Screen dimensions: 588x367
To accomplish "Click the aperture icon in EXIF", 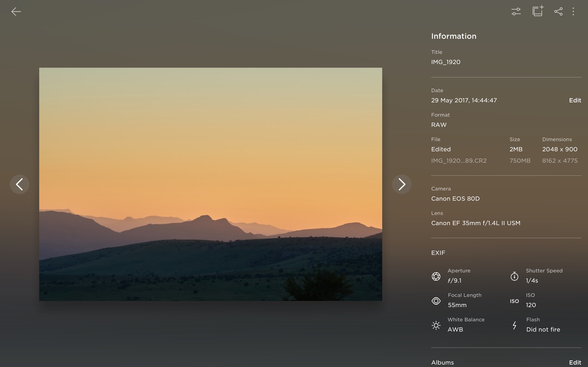I will point(436,276).
